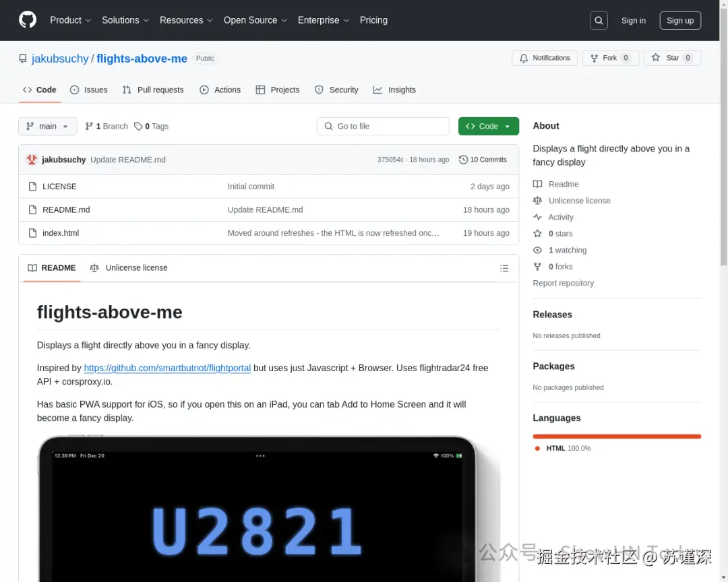View the 10 Commits history

pos(483,160)
